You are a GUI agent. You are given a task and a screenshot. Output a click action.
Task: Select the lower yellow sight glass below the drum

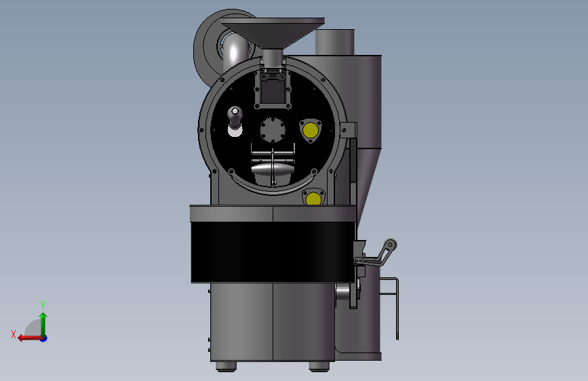click(x=313, y=199)
